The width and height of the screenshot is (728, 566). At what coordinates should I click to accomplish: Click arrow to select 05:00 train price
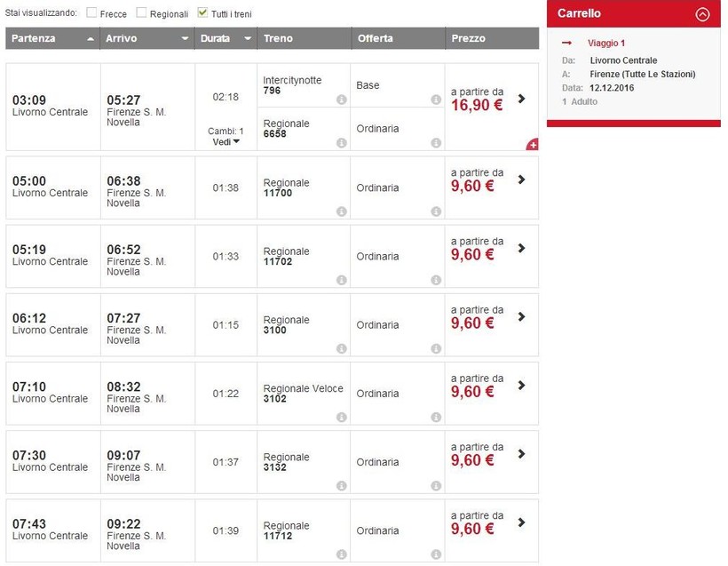[521, 179]
